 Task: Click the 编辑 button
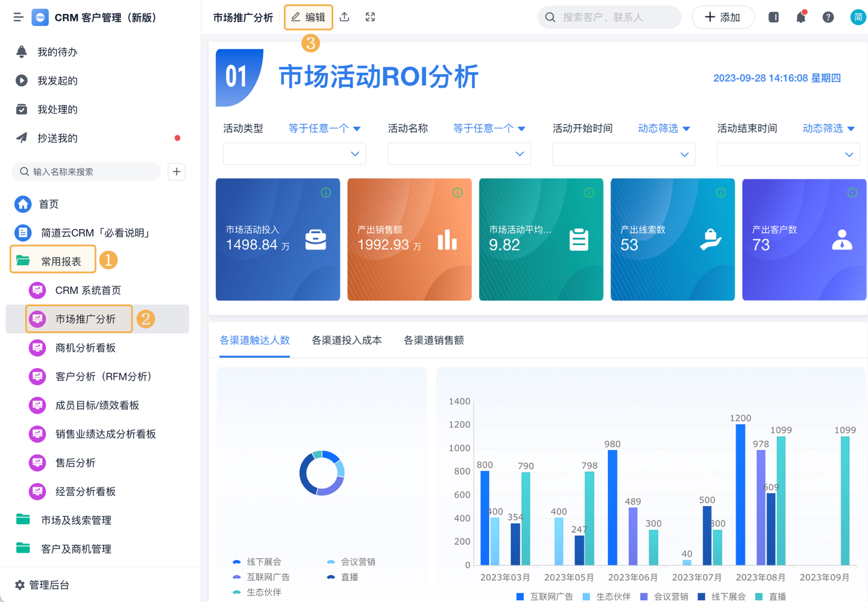(x=308, y=17)
